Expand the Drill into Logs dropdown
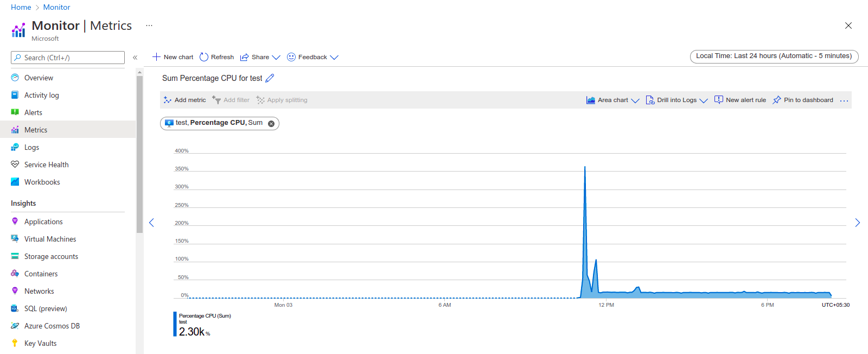The image size is (868, 354). click(x=704, y=100)
